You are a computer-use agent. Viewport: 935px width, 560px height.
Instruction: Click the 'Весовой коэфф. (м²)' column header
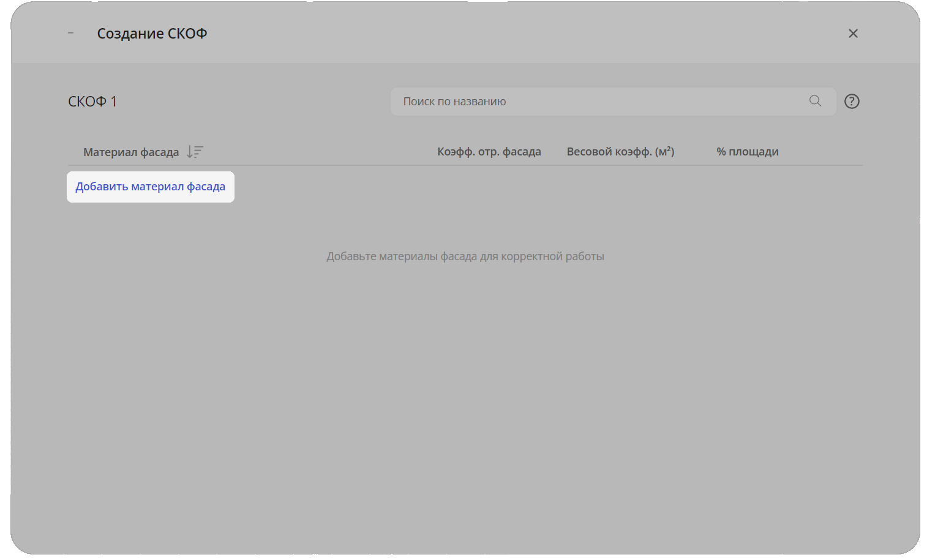pyautogui.click(x=620, y=152)
